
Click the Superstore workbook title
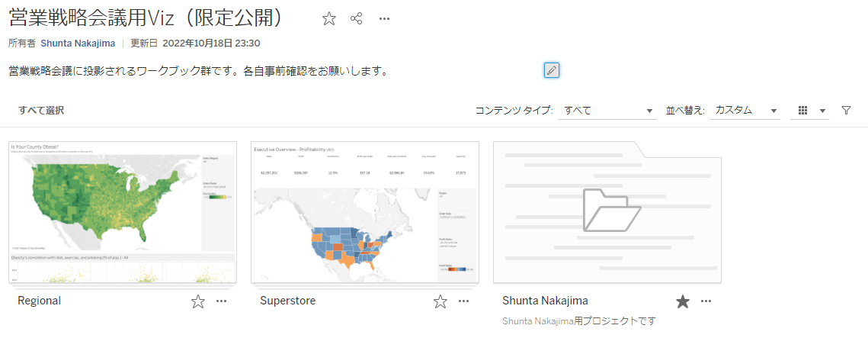click(288, 301)
